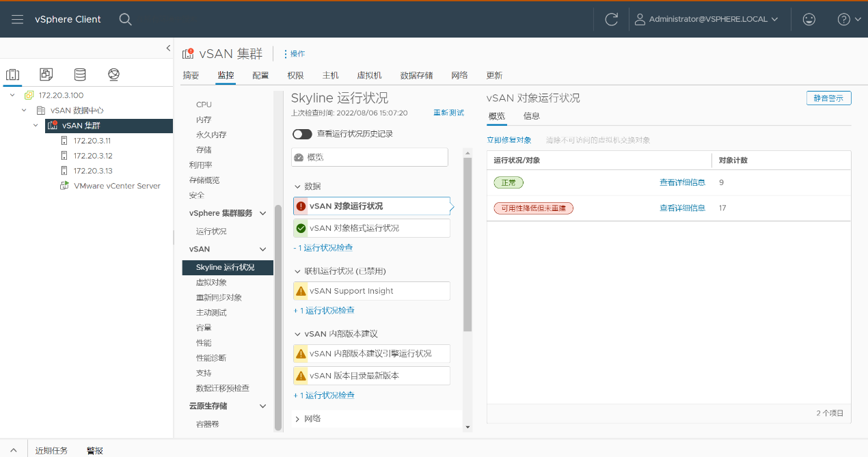Viewport: 868px width, 457px height.
Task: Open CPU monitoring page
Action: (x=204, y=105)
